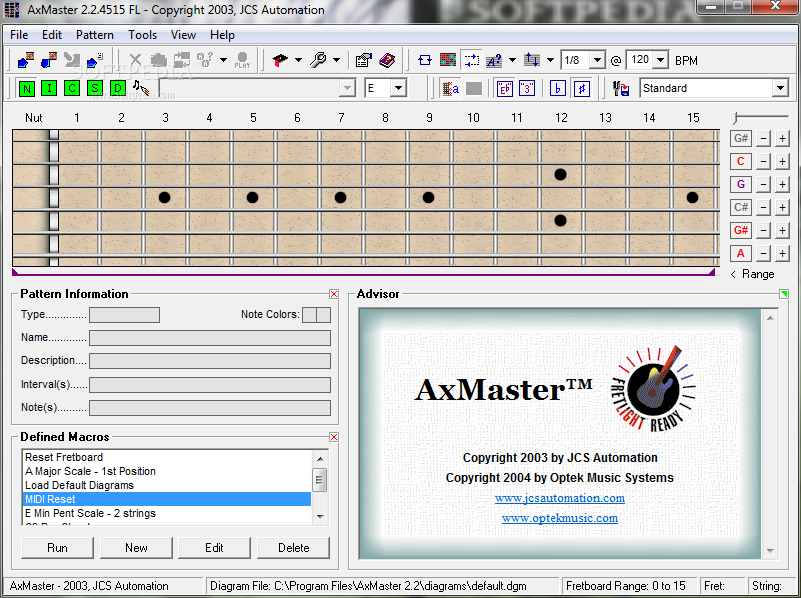
Task: Open the Help menu
Action: point(222,35)
